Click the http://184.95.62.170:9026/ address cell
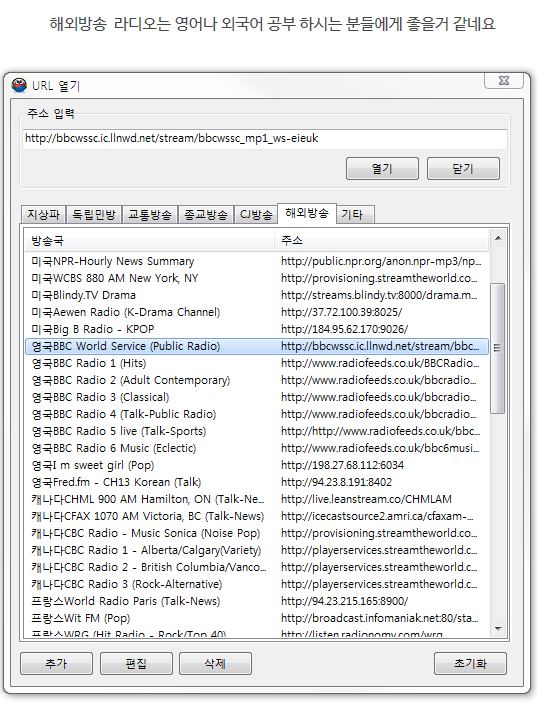 tap(345, 330)
